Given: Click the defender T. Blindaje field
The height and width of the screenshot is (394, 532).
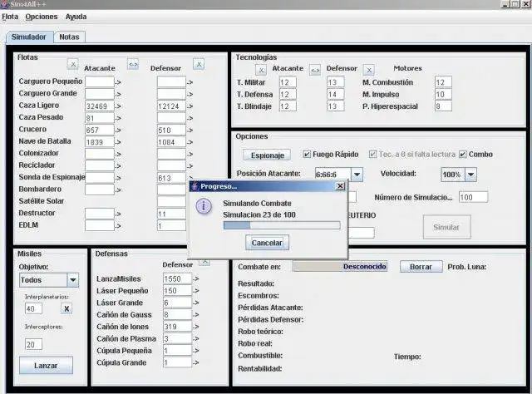Looking at the screenshot, I should [336, 106].
